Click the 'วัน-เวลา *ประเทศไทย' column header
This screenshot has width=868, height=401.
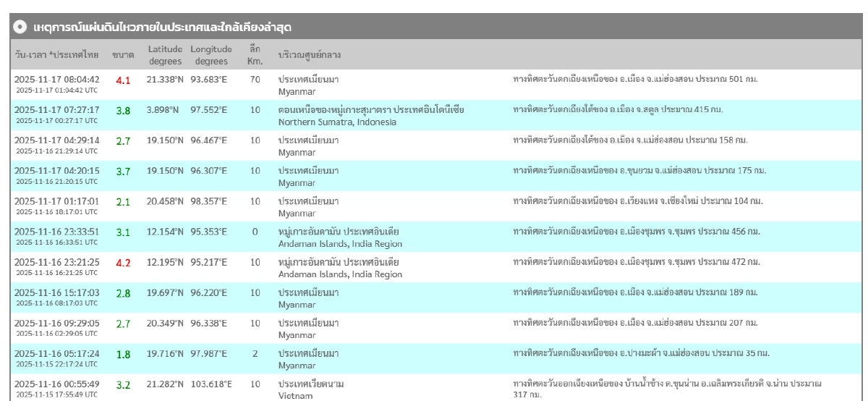click(x=56, y=55)
